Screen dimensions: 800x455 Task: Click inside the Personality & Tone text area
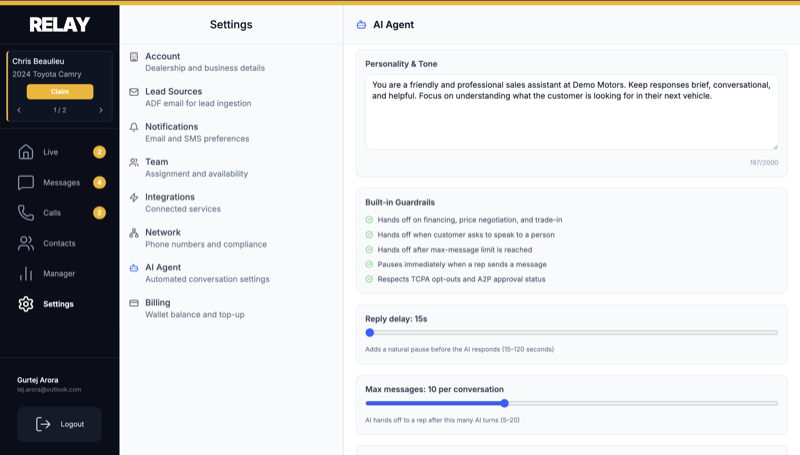pos(571,112)
